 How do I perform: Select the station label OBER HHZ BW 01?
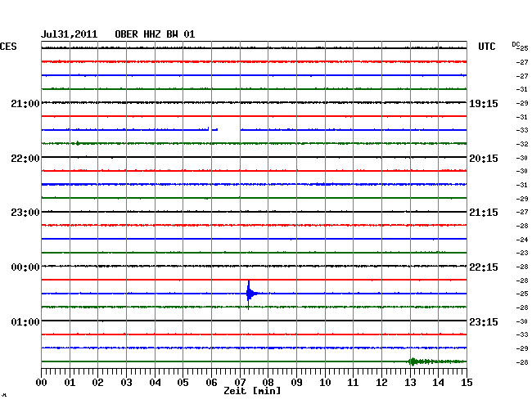[x=155, y=34]
